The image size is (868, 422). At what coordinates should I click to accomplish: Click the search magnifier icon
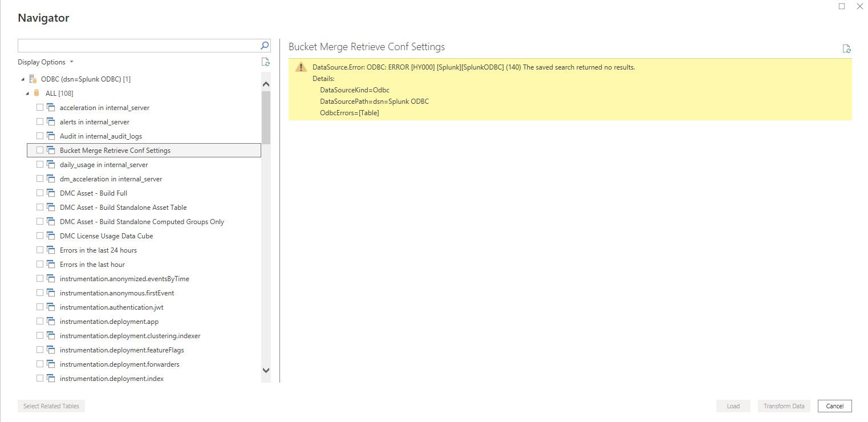265,46
